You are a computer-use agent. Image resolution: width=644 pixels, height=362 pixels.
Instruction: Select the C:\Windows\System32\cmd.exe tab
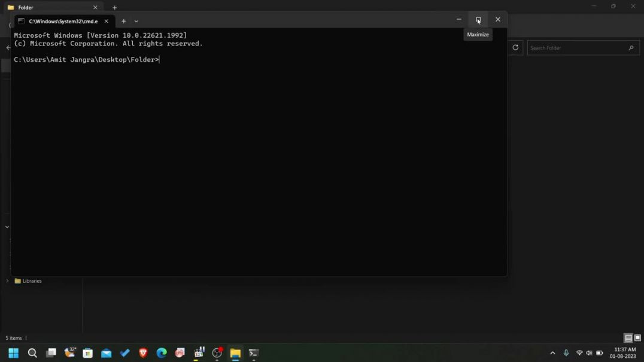63,22
